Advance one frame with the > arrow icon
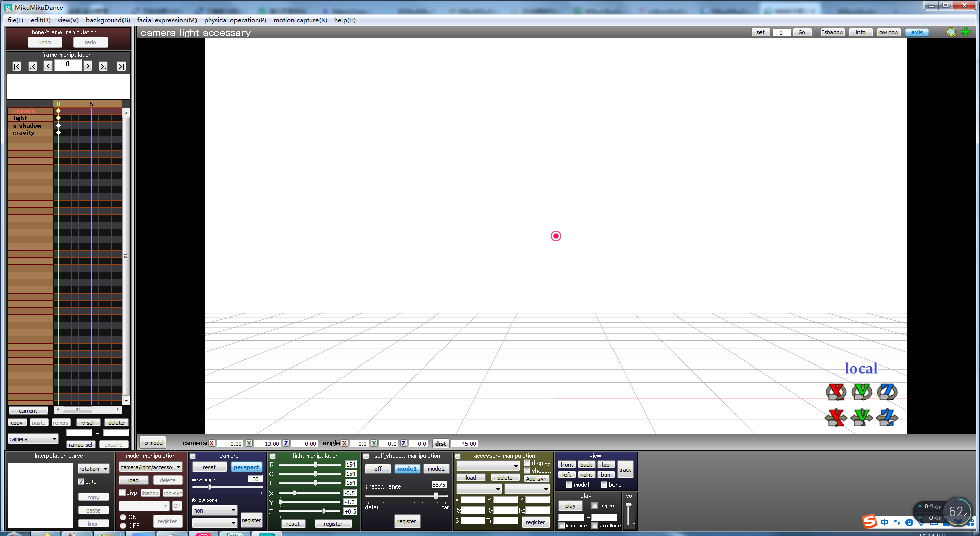Image resolution: width=980 pixels, height=536 pixels. 87,66
